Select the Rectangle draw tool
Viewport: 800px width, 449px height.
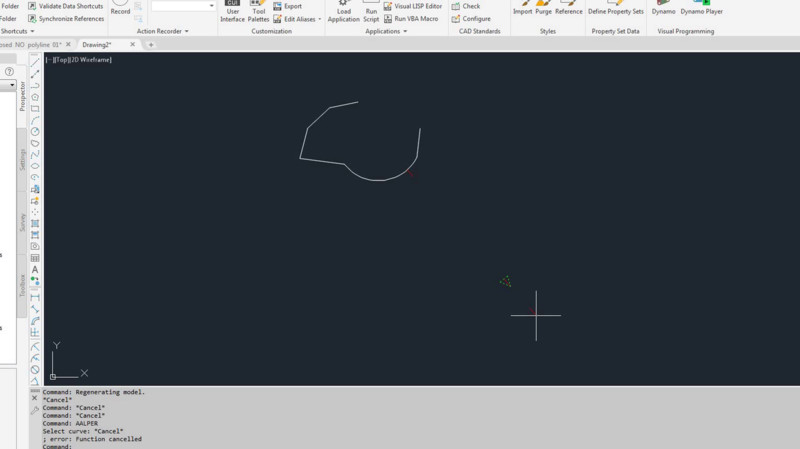click(35, 109)
